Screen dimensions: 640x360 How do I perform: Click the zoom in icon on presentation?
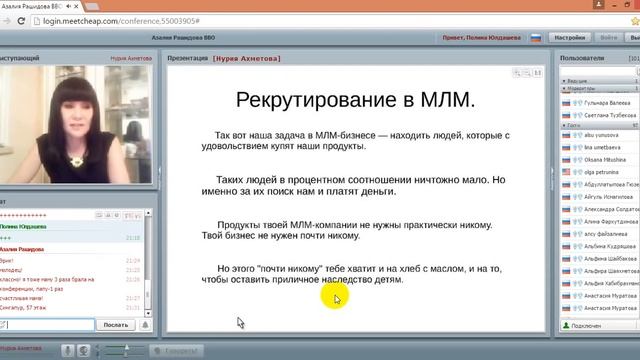click(x=517, y=73)
